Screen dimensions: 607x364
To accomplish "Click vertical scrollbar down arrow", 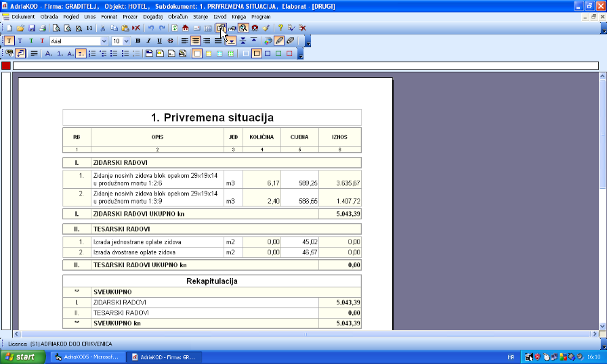I will point(603,326).
